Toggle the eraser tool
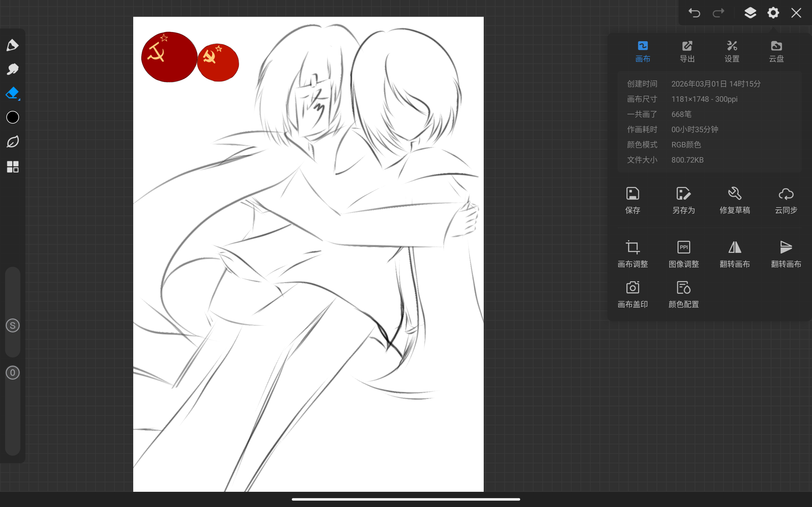The height and width of the screenshot is (507, 812). tap(12, 93)
